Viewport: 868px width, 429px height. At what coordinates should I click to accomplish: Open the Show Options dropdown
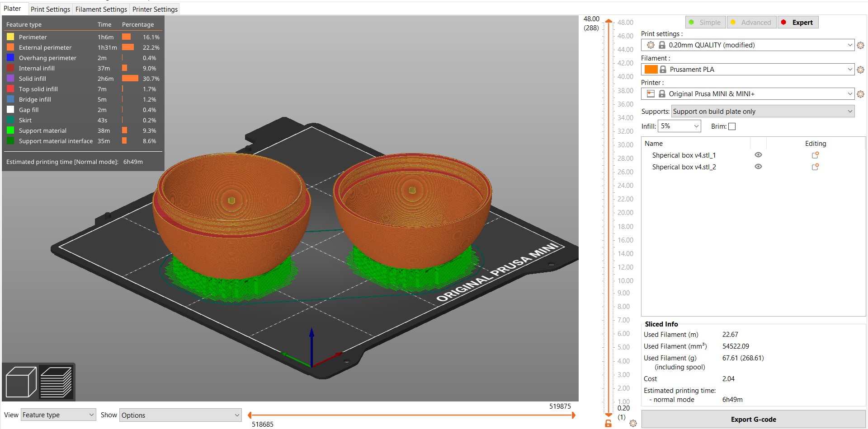(180, 415)
